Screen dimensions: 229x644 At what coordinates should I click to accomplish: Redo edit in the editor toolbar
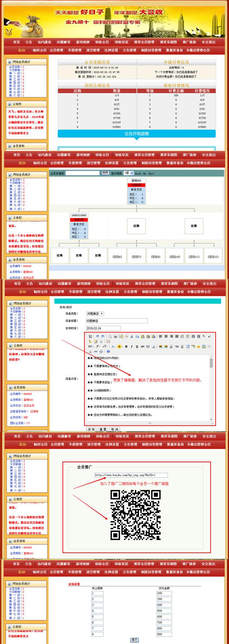click(103, 336)
